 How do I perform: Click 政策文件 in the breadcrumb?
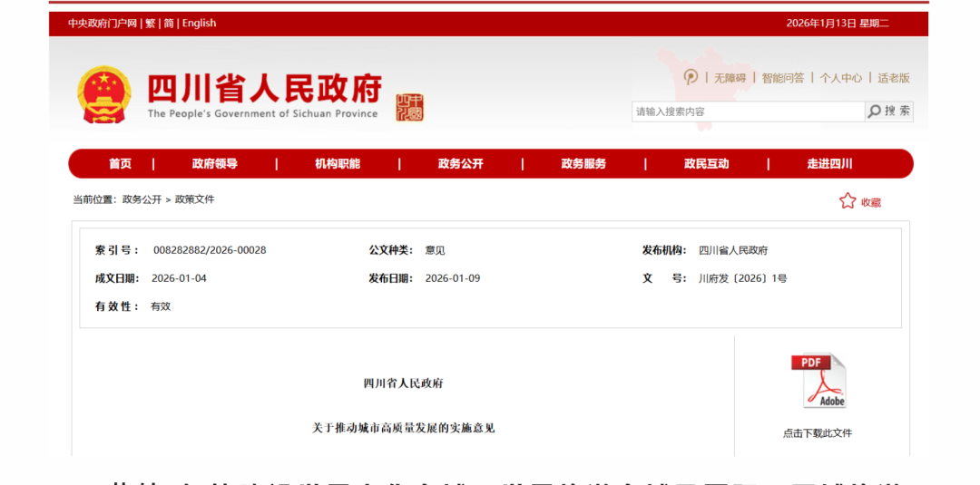tap(195, 199)
